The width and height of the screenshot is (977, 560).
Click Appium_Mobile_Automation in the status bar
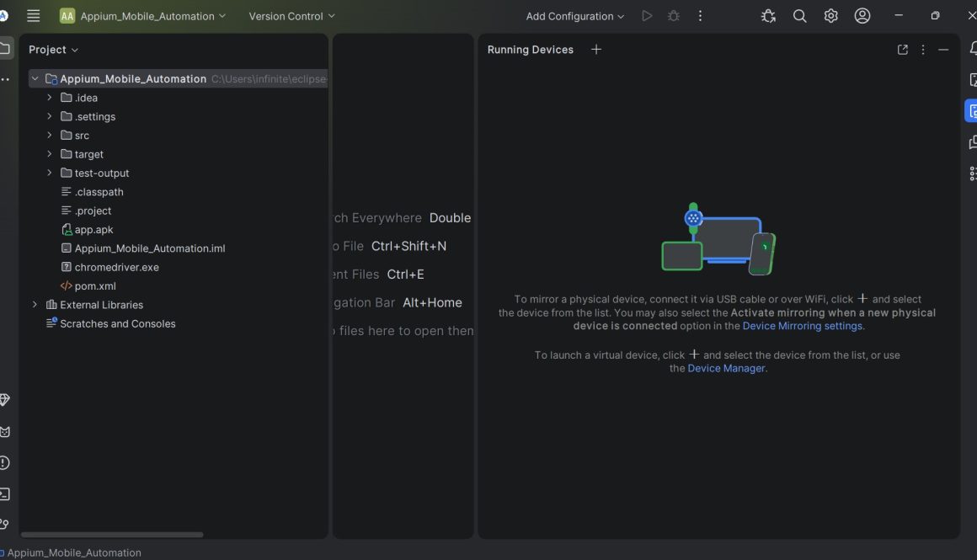coord(73,552)
